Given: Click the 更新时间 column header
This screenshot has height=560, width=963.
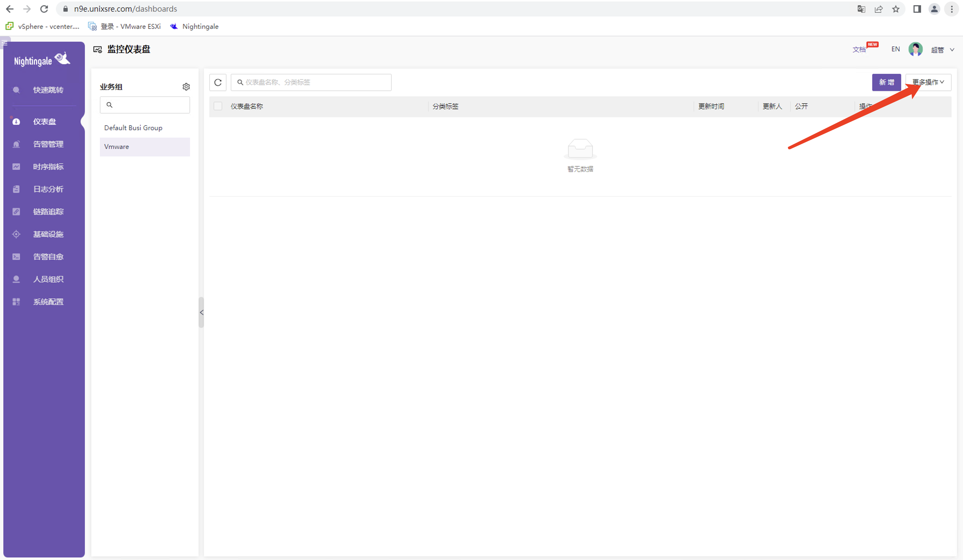Looking at the screenshot, I should point(711,106).
